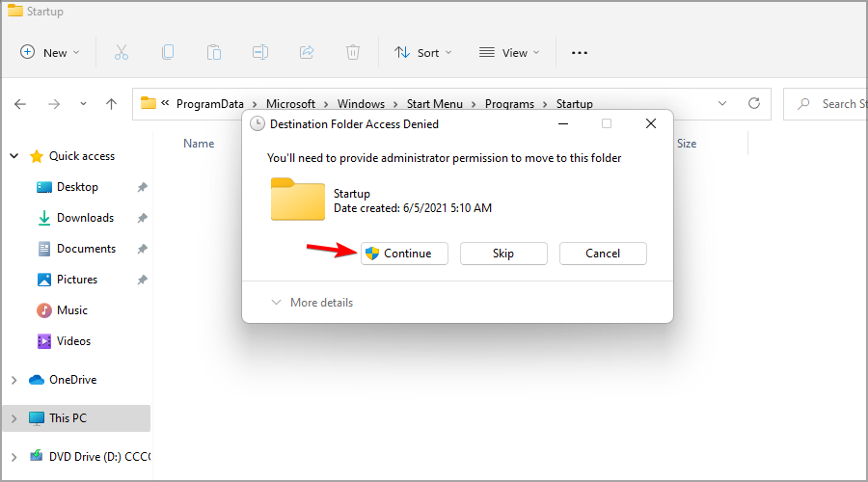The width and height of the screenshot is (868, 482).
Task: Click the Name column header
Action: (199, 144)
